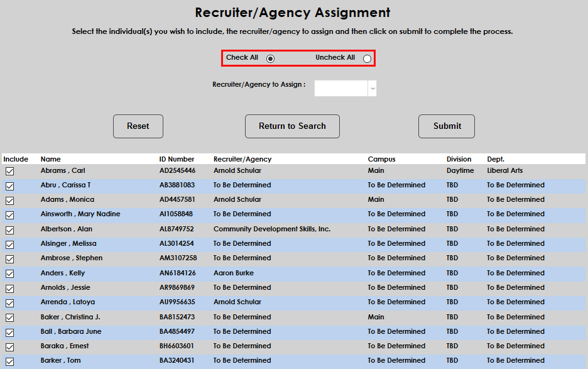Select the Check All radio button
This screenshot has width=588, height=369.
tap(270, 58)
